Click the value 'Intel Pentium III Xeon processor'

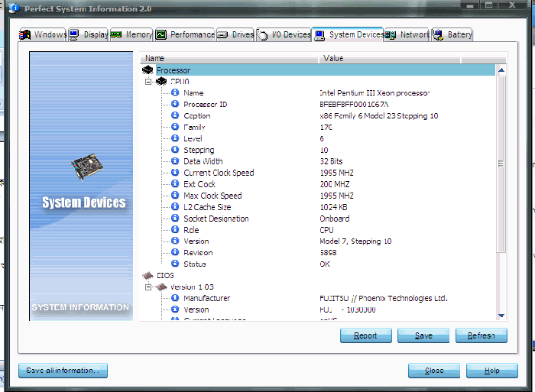point(374,92)
